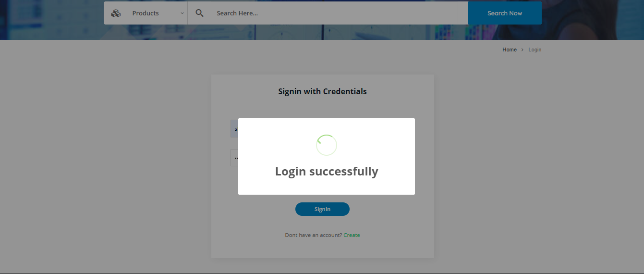The width and height of the screenshot is (644, 274).
Task: Open the Create account link
Action: pyautogui.click(x=352, y=235)
